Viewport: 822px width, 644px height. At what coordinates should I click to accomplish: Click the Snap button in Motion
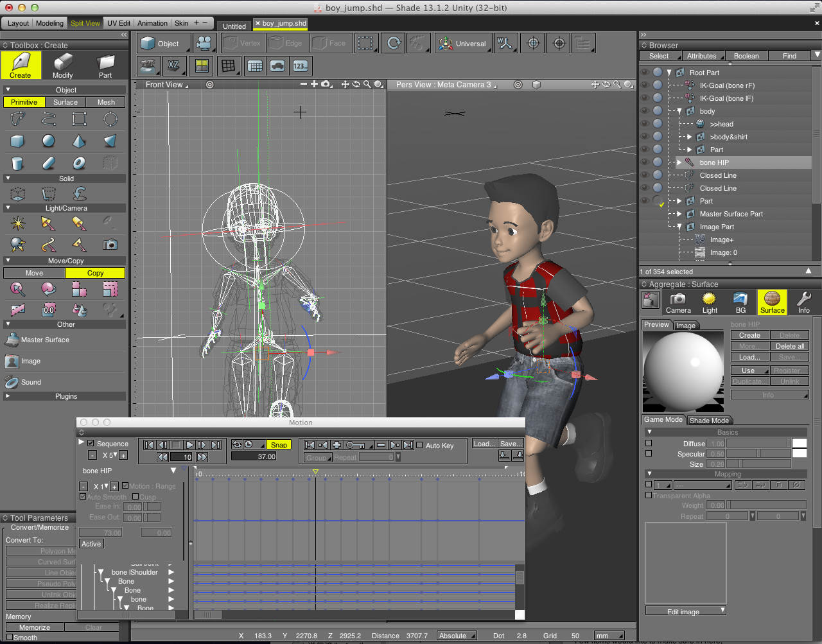(x=279, y=444)
